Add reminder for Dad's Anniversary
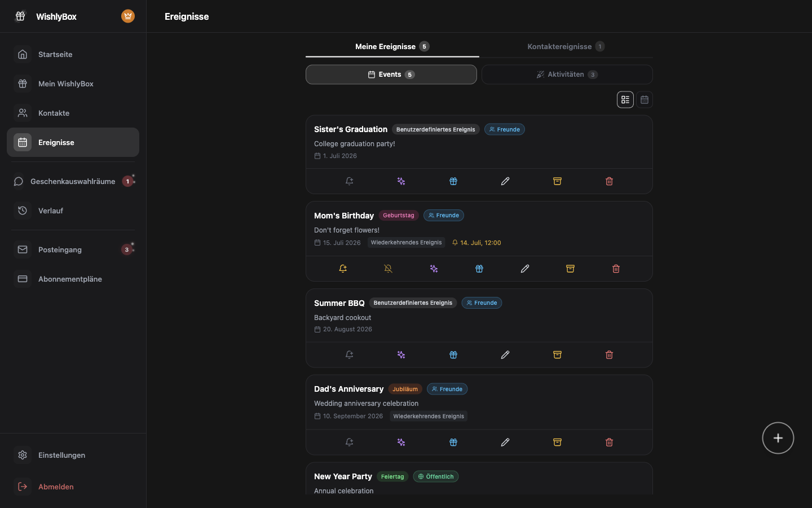The image size is (812, 508). click(350, 443)
